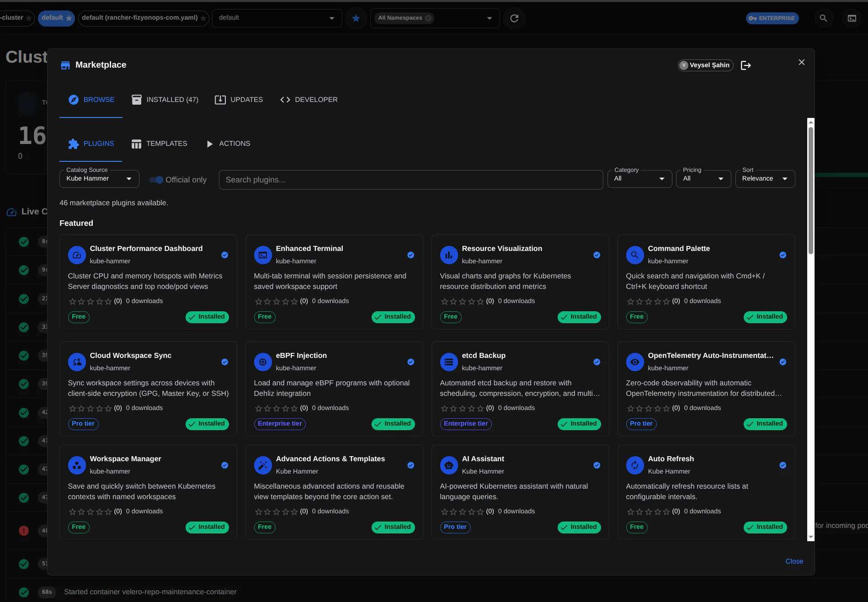This screenshot has width=868, height=602.
Task: Click the Workspace Manager icon
Action: tap(77, 465)
